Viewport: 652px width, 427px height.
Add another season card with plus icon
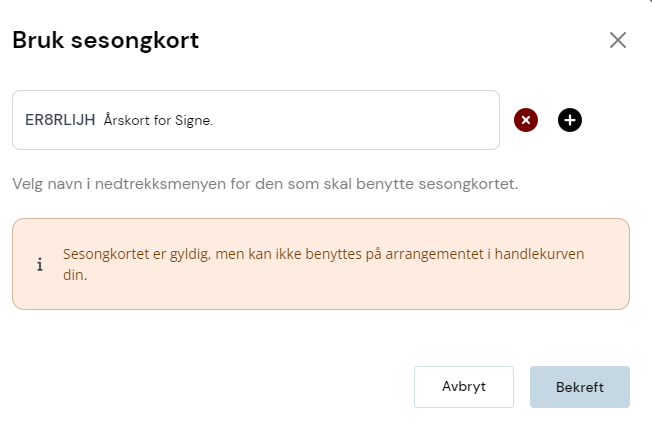570,120
